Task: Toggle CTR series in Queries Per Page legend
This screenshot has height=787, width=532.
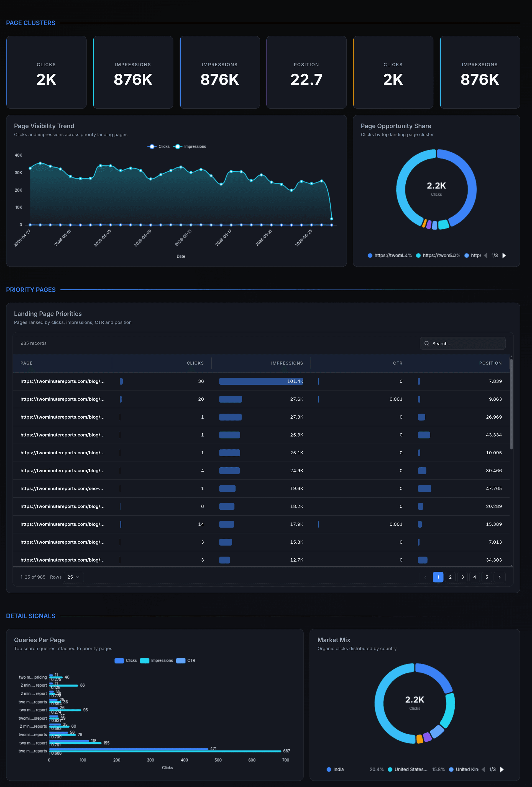Action: [x=186, y=661]
